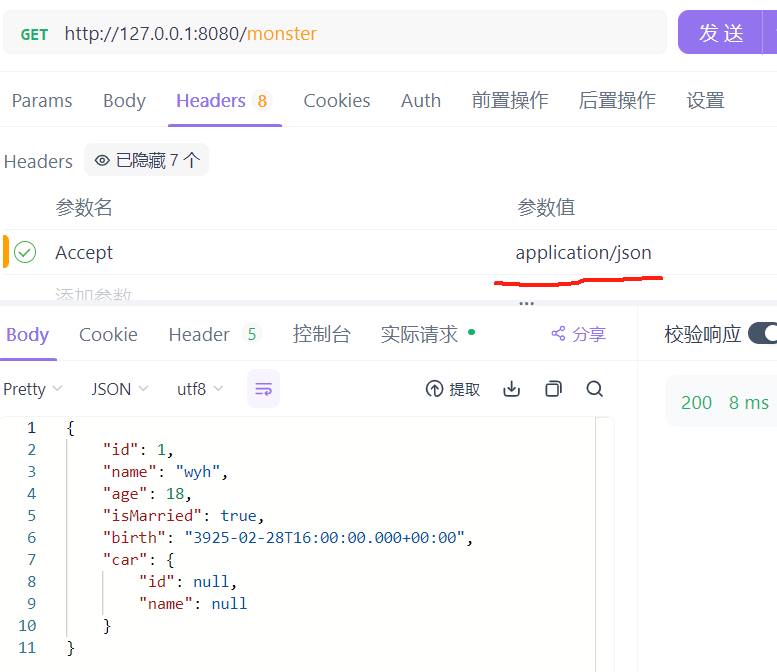The width and height of the screenshot is (777, 672).
Task: Click the application/json header value
Action: (583, 253)
